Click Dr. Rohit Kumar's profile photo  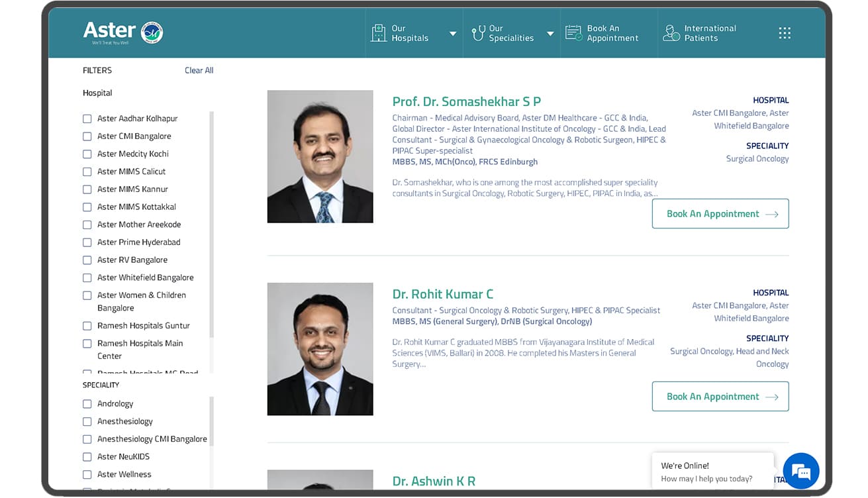pos(320,349)
